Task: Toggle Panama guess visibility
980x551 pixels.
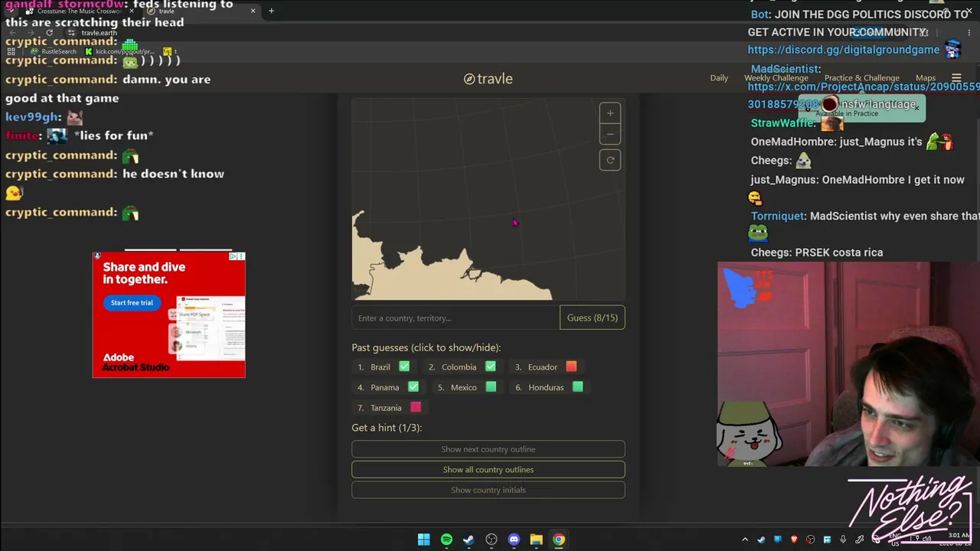Action: click(x=388, y=387)
